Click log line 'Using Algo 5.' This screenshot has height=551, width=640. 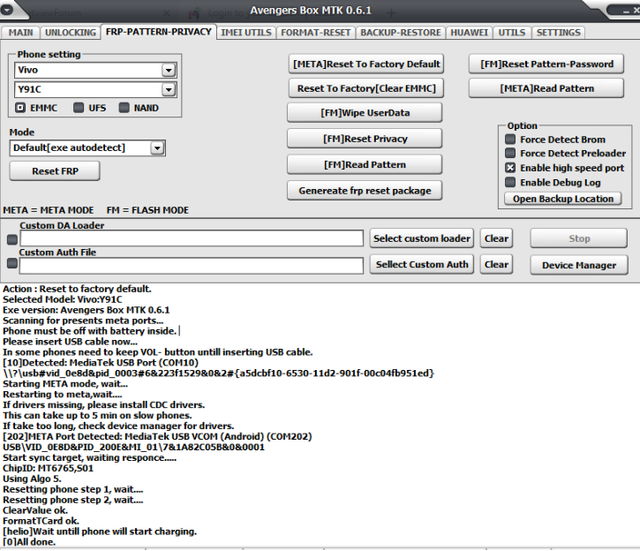[x=32, y=479]
